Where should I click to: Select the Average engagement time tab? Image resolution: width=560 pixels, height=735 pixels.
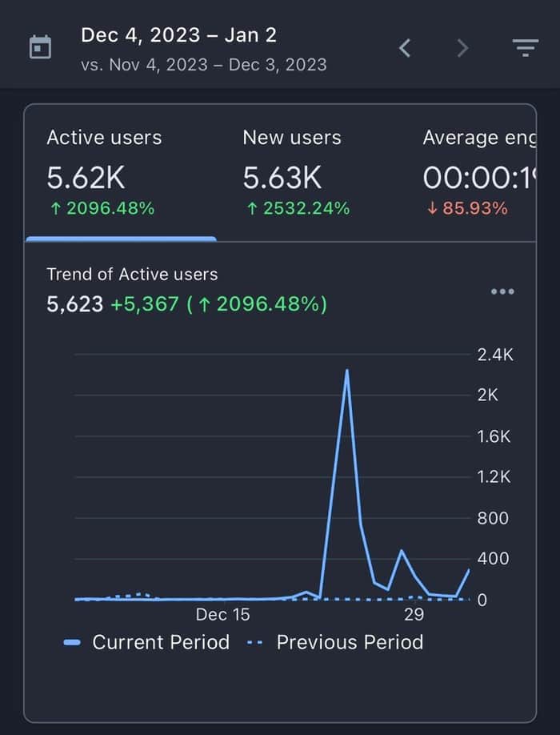click(x=479, y=174)
